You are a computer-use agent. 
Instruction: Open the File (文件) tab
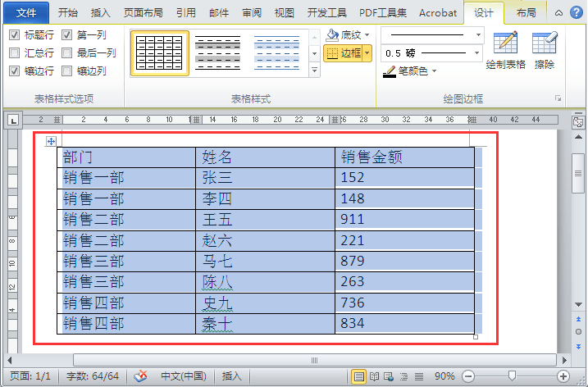pos(26,13)
